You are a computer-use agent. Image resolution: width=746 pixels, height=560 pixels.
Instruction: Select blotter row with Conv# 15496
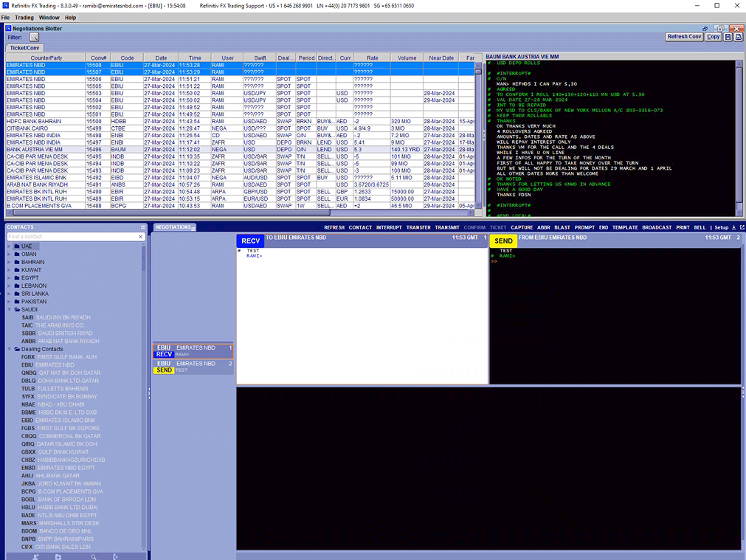(x=241, y=149)
